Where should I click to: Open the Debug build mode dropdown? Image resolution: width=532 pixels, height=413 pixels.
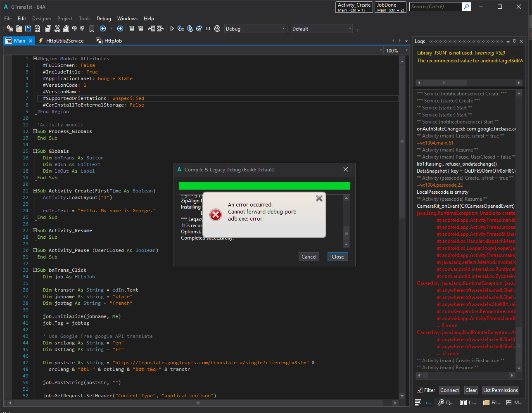pos(255,28)
